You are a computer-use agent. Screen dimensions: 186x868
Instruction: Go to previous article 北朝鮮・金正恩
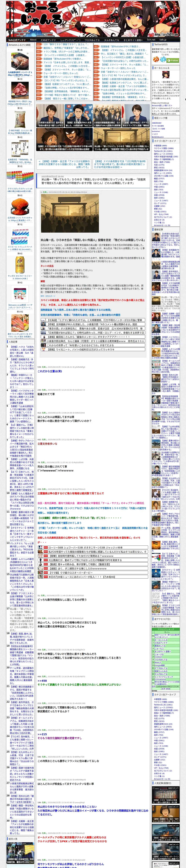pos(64,164)
